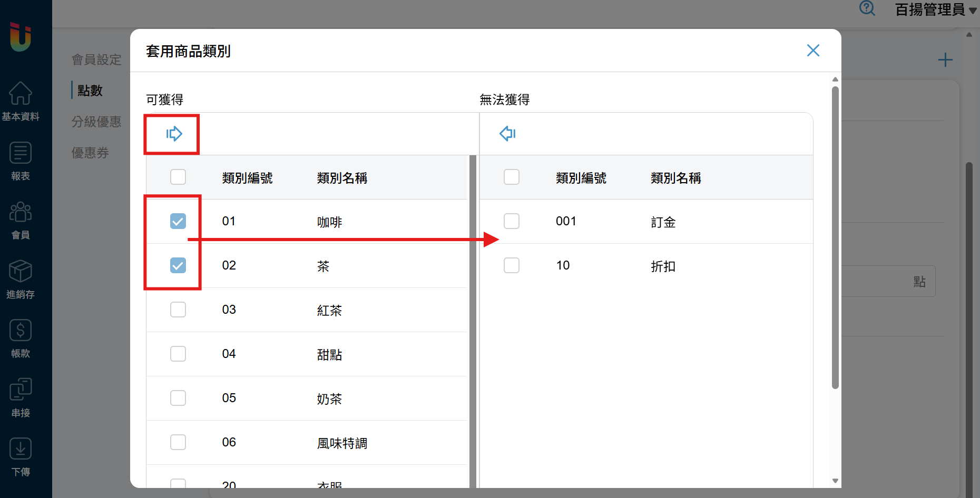The image size is (980, 498).
Task: Toggle select-all checkbox in 可獲得 list
Action: pyautogui.click(x=178, y=177)
